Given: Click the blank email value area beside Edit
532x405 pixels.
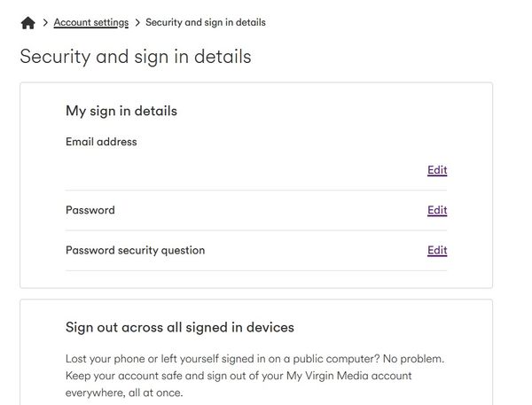Looking at the screenshot, I should point(245,170).
